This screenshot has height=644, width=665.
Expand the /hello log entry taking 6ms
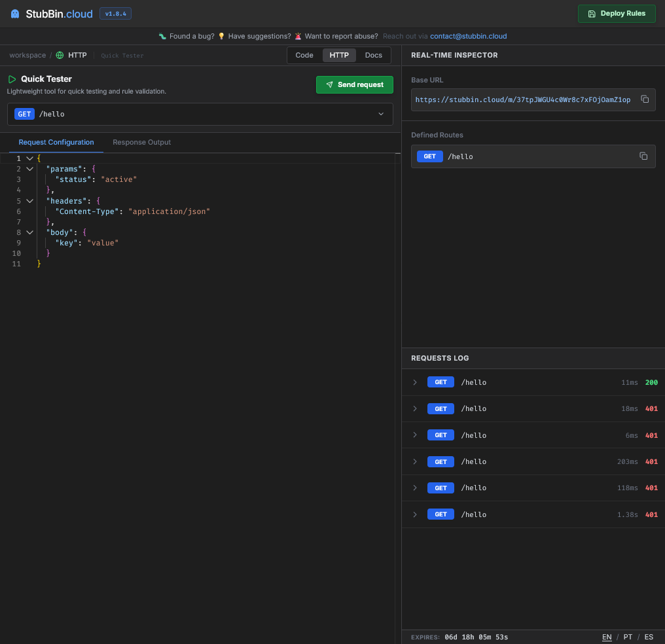[x=415, y=435]
